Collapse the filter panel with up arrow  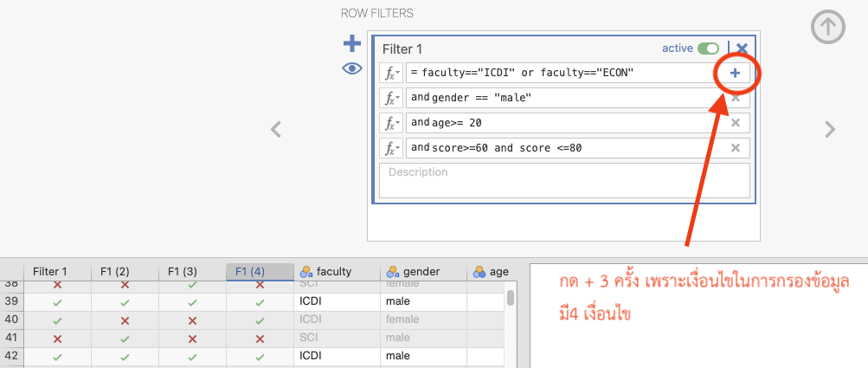[827, 28]
